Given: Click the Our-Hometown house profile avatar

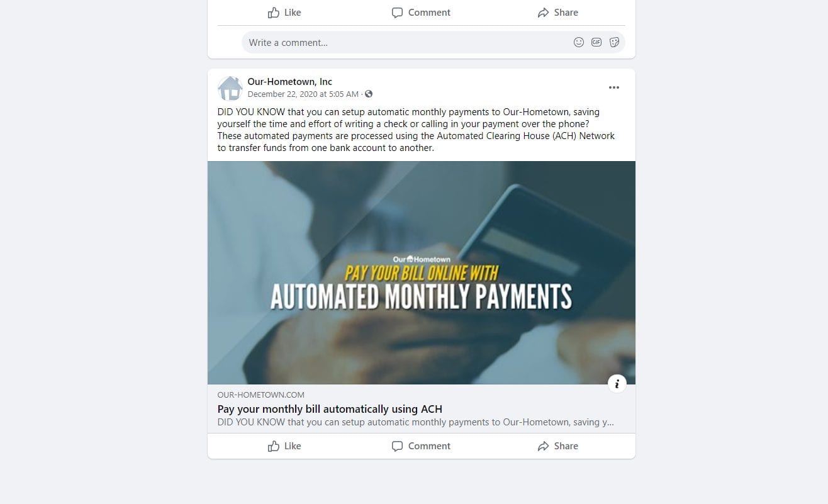Looking at the screenshot, I should pos(230,88).
